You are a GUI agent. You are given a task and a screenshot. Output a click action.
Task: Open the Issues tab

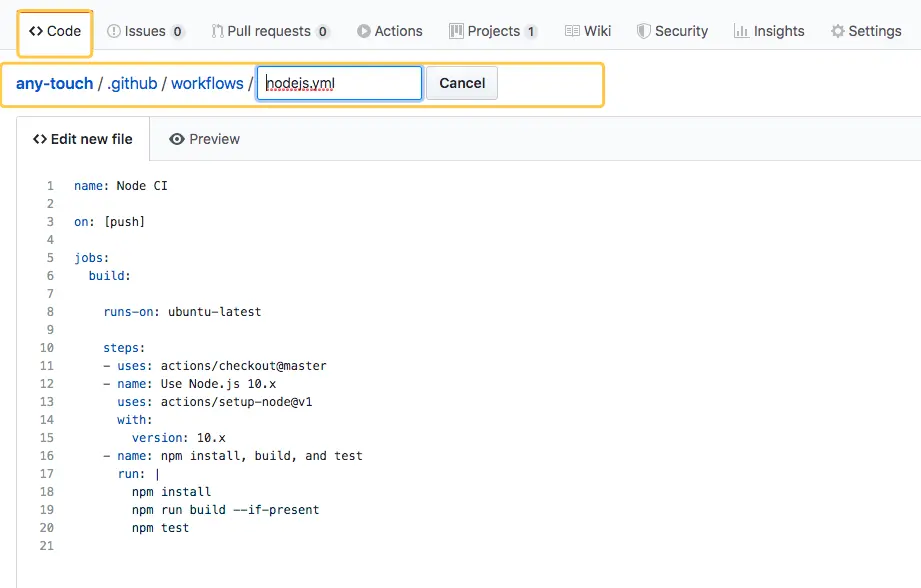click(145, 31)
